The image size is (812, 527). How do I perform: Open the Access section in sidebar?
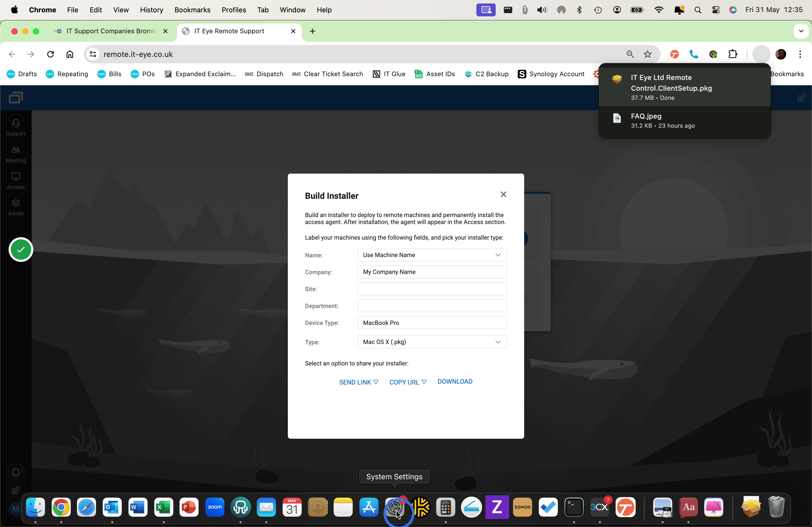pyautogui.click(x=16, y=181)
